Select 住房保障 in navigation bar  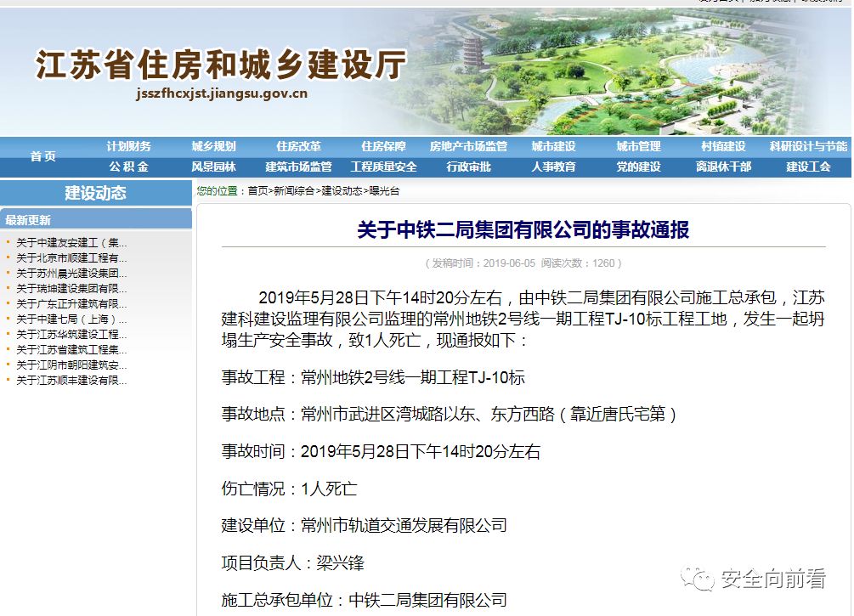click(383, 146)
